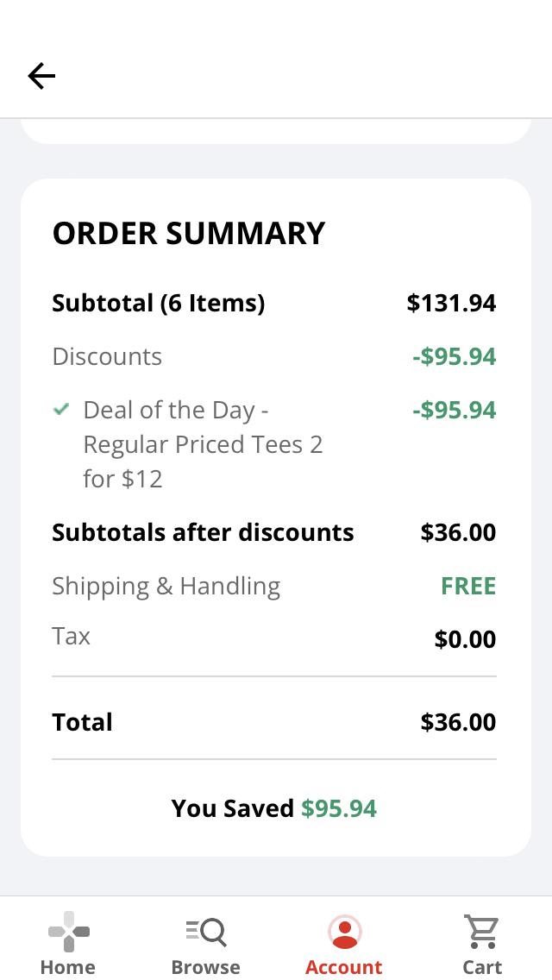This screenshot has height=980, width=552.
Task: Open the Cart icon
Action: [x=481, y=932]
